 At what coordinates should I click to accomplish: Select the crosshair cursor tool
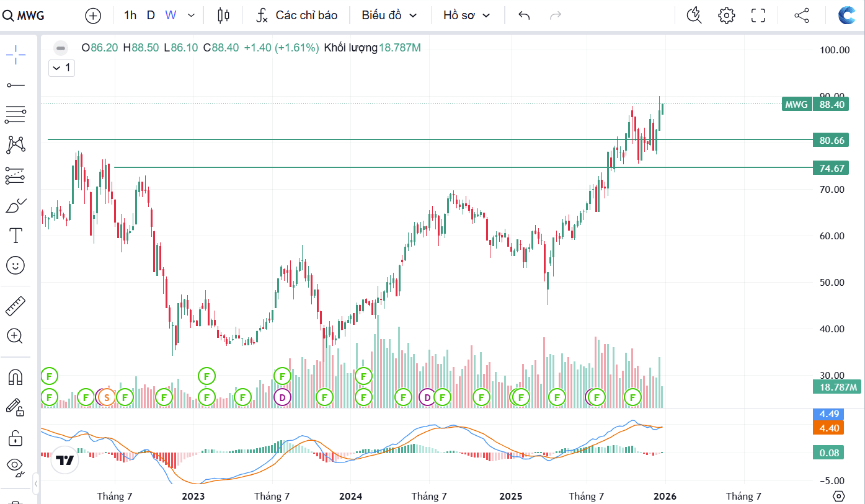pos(16,55)
